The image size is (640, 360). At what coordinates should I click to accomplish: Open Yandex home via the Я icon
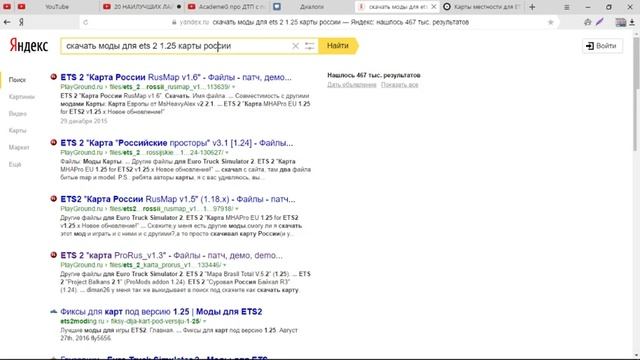tap(21, 22)
